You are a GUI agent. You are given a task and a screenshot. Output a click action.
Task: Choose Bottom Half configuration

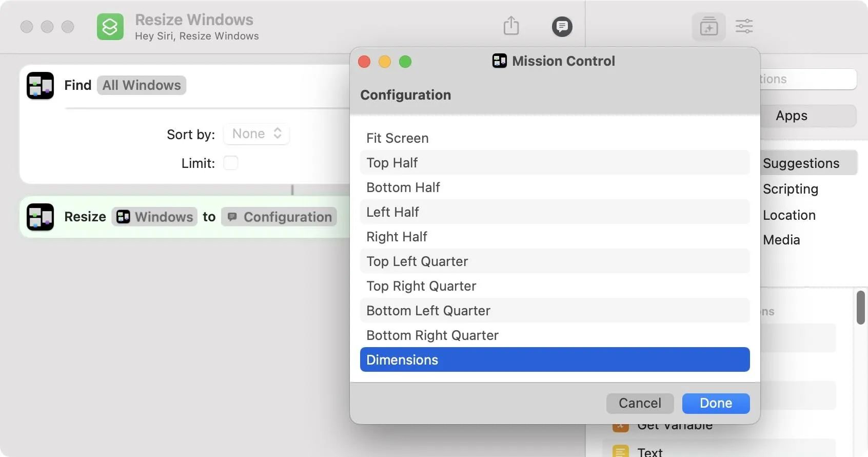tap(555, 187)
